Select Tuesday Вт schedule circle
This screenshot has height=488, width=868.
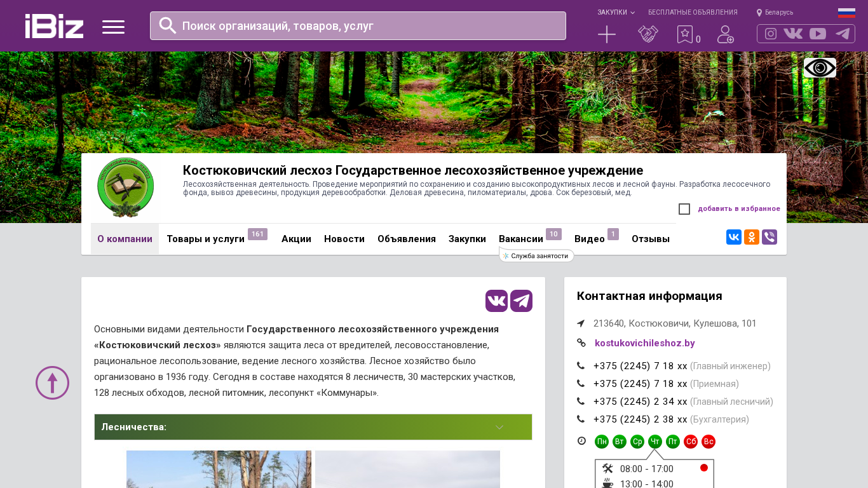click(x=620, y=442)
